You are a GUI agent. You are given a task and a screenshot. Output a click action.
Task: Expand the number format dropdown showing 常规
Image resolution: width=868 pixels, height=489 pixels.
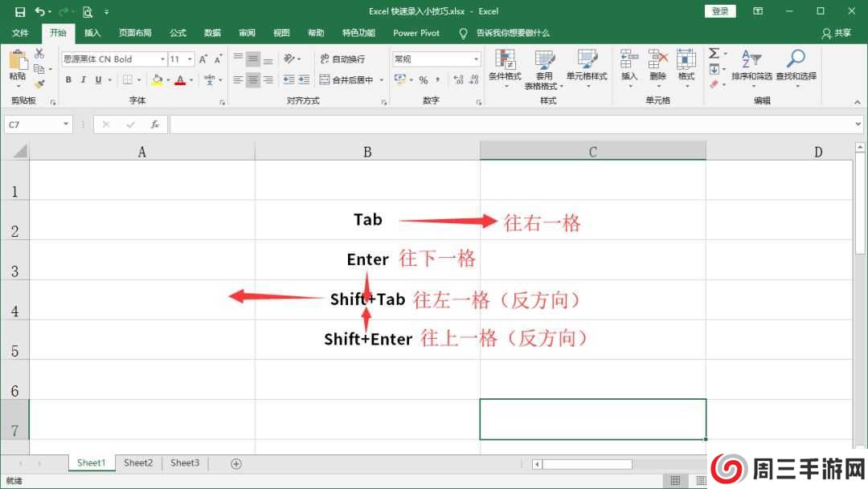476,59
